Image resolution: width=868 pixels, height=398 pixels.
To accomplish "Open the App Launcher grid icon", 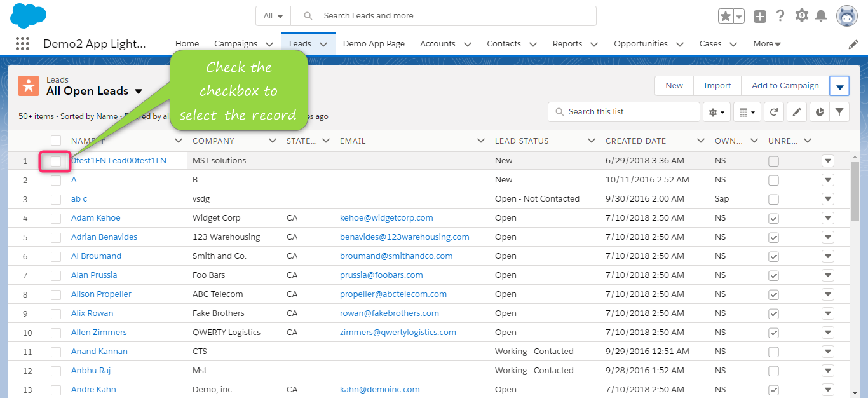I will [x=22, y=44].
